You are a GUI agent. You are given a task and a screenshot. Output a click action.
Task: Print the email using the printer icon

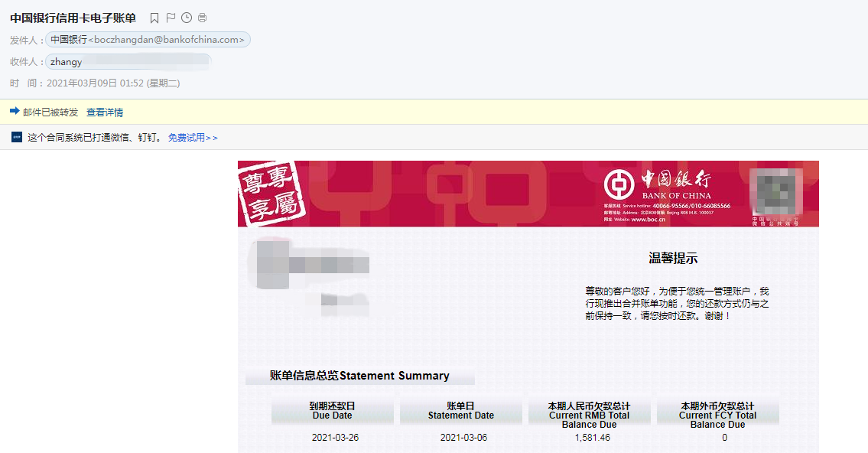coord(202,18)
